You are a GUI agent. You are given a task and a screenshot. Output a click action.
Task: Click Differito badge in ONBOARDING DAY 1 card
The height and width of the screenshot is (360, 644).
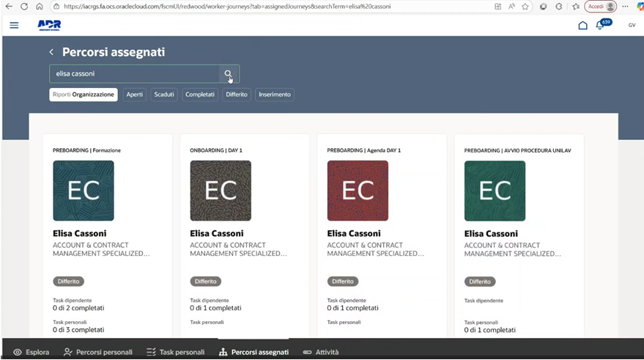pos(206,282)
